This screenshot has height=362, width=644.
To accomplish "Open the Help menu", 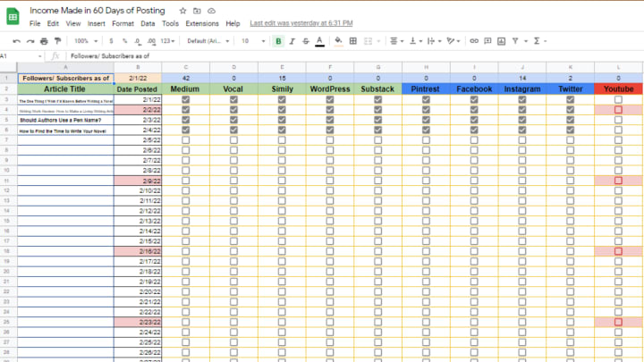I will click(233, 23).
